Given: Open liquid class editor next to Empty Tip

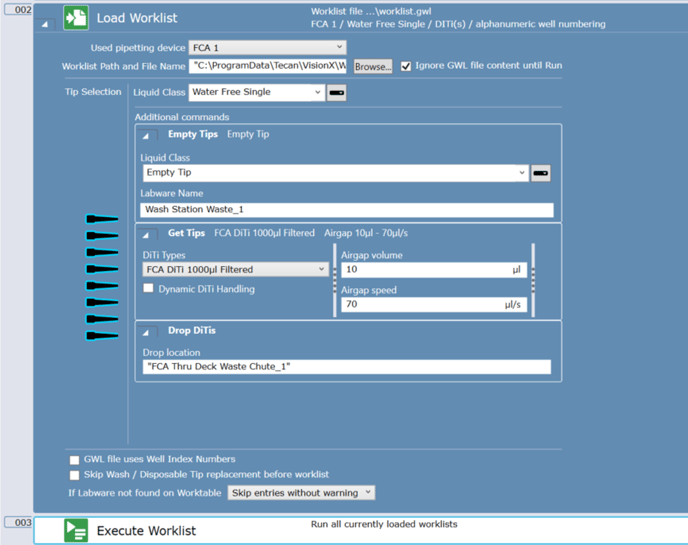Looking at the screenshot, I should pyautogui.click(x=540, y=173).
